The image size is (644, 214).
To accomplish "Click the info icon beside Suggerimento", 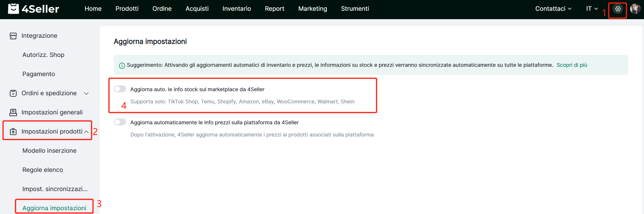I will pos(122,66).
